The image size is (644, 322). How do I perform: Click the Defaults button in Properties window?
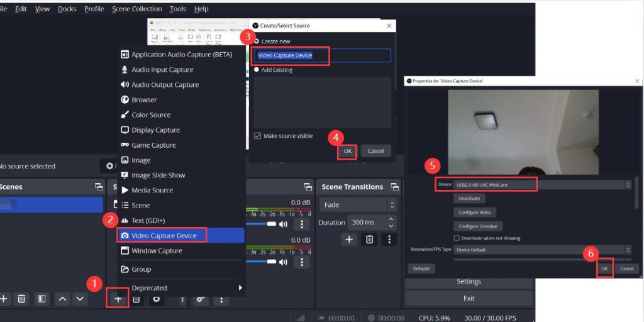[421, 269]
